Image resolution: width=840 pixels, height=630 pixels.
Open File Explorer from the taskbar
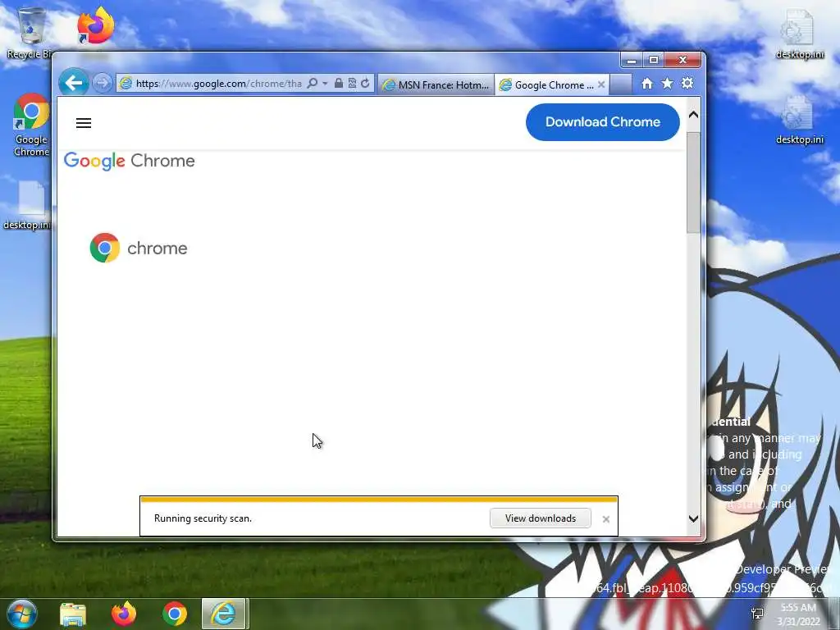tap(73, 614)
